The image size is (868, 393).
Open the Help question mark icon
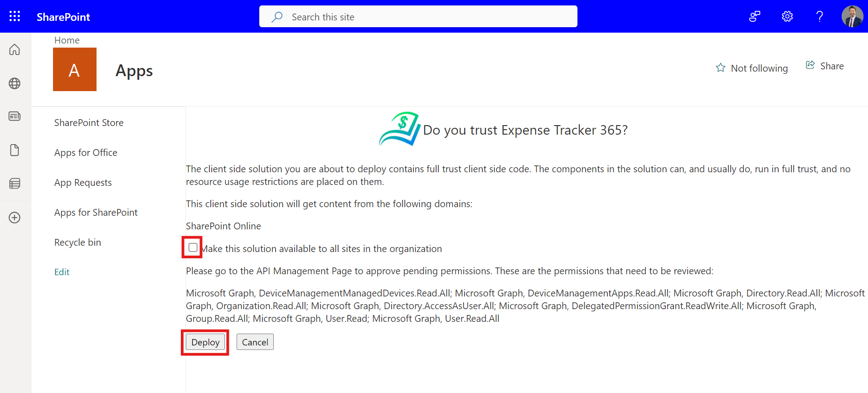820,17
